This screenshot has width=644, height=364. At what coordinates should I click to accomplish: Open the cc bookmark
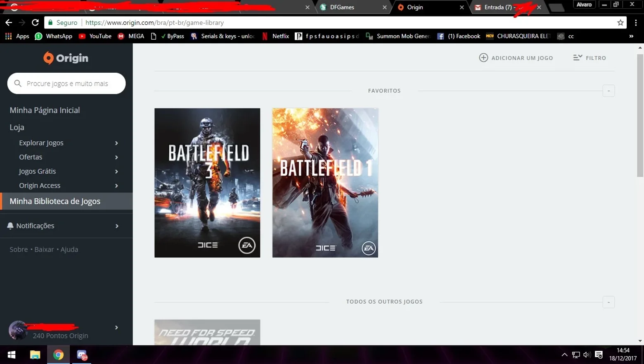(566, 36)
